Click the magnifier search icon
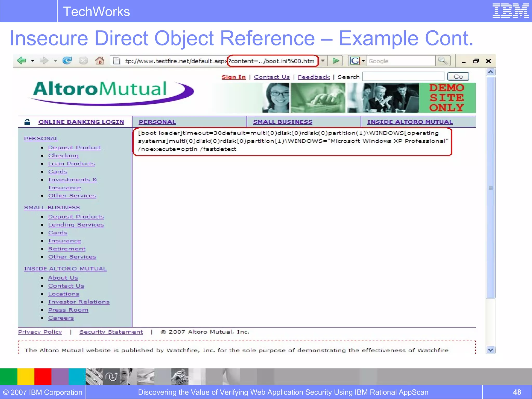Viewport: 532px width, 399px height. pyautogui.click(x=443, y=61)
